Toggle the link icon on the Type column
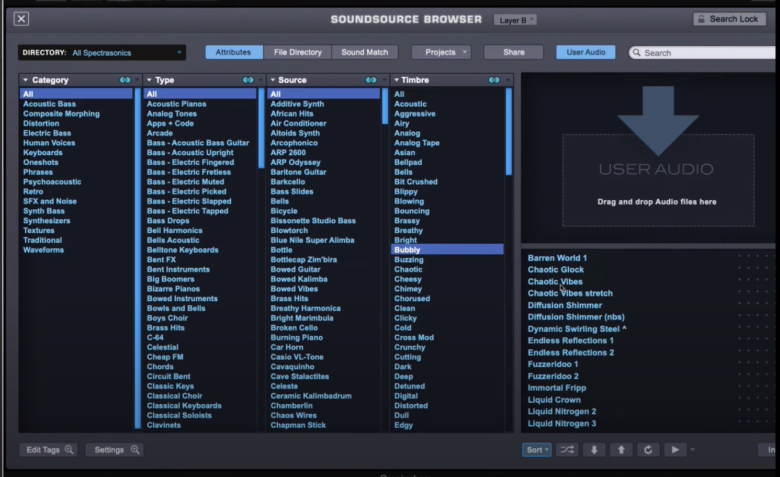 (248, 80)
